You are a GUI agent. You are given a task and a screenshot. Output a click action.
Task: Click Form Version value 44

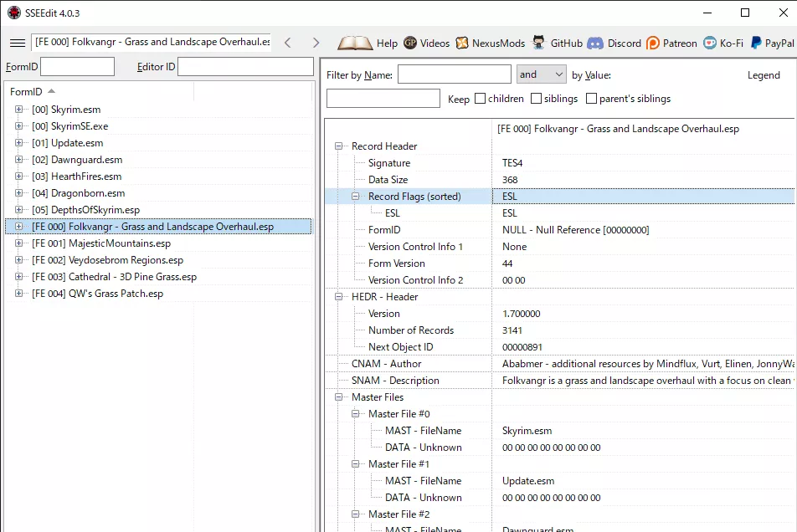click(x=507, y=263)
